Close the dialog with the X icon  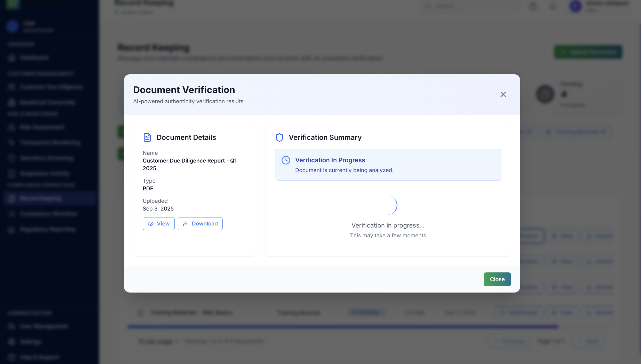503,94
